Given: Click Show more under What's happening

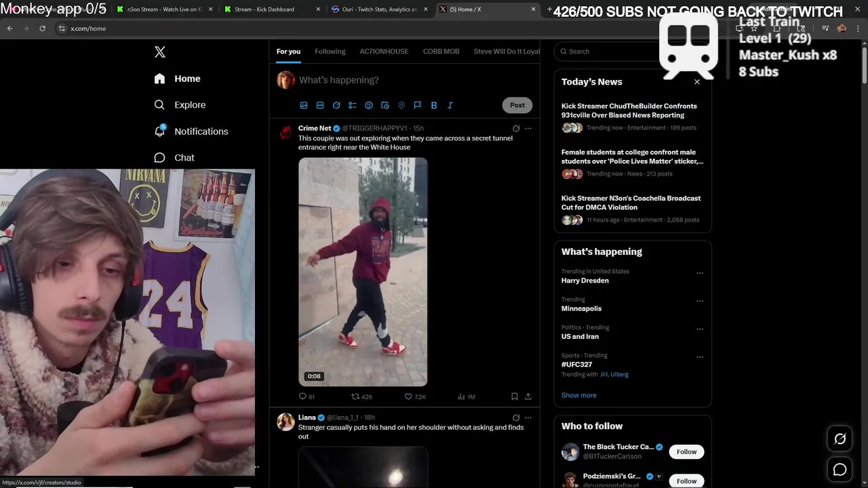Looking at the screenshot, I should tap(579, 395).
